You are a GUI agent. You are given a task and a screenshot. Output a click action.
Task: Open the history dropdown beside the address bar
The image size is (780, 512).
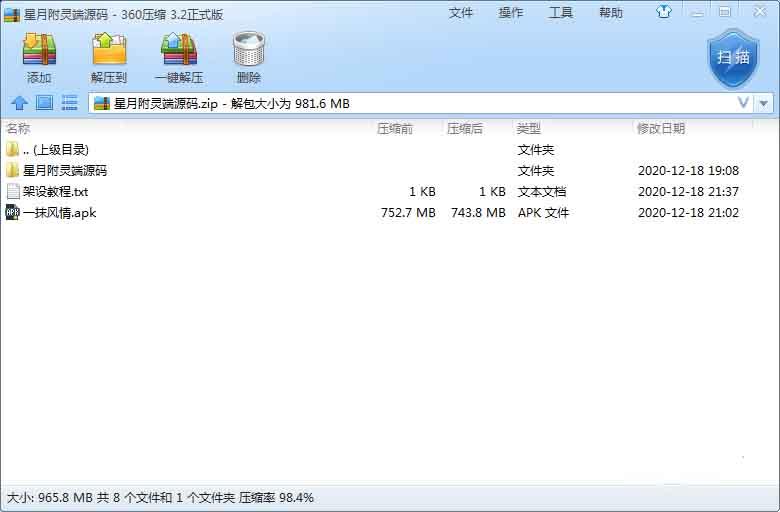[x=765, y=103]
